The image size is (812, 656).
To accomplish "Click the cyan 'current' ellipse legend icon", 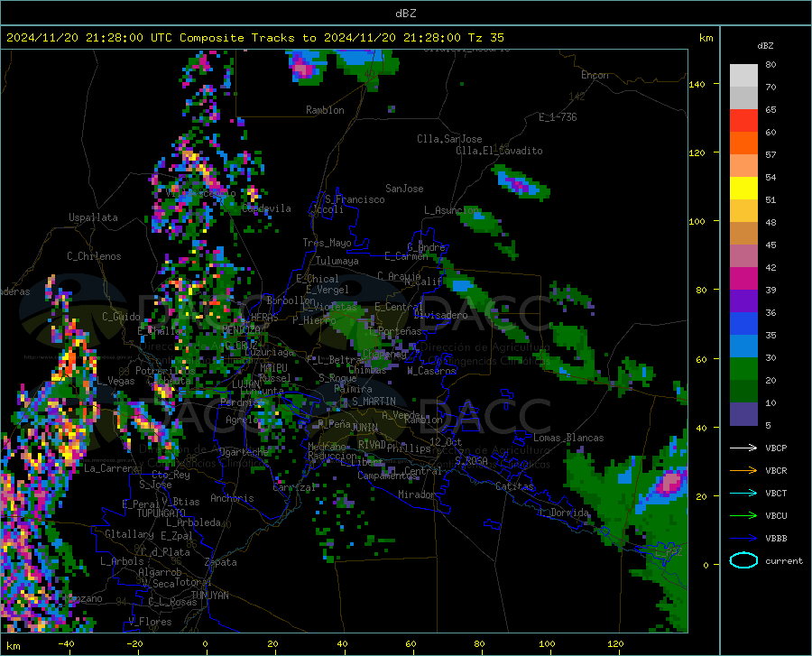I will [743, 560].
